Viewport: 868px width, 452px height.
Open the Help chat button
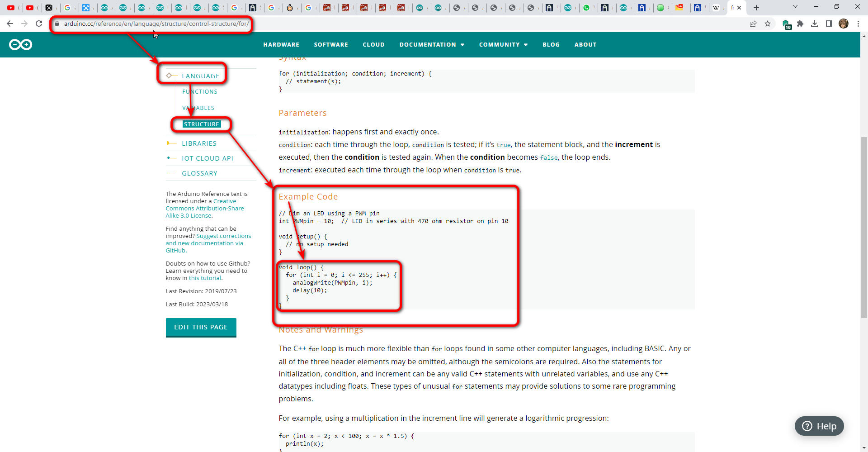819,426
